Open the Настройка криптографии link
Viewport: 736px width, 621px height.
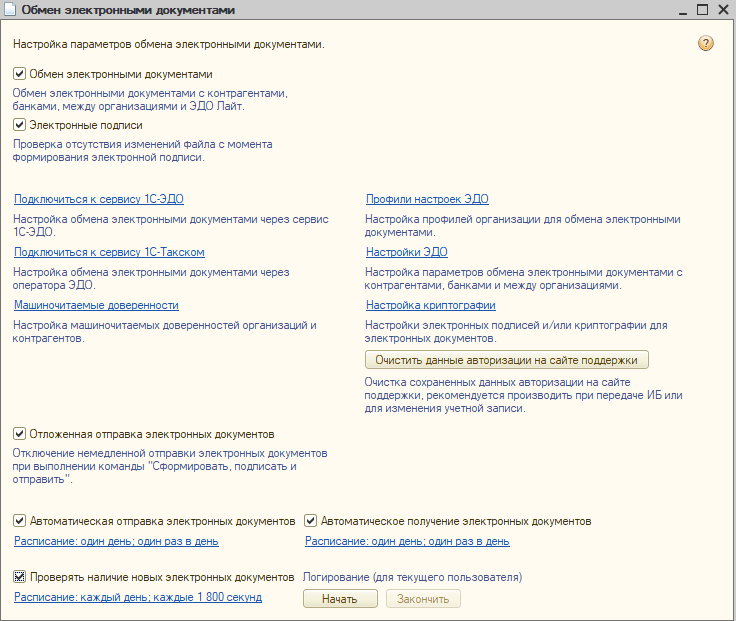430,305
